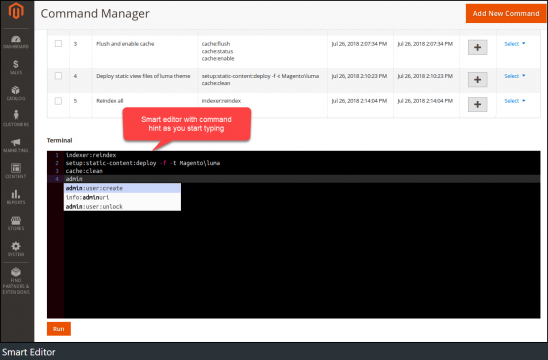The image size is (548, 360).
Task: Click terminal line 3 cache:clean
Action: [84, 171]
